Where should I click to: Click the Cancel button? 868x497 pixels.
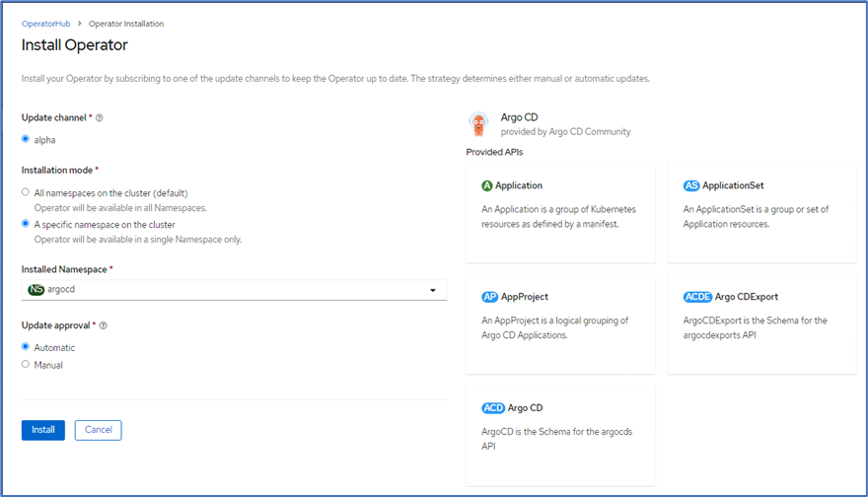(99, 430)
